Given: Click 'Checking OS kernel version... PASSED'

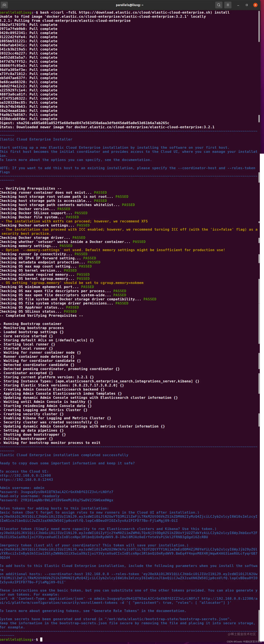Looking at the screenshot, I should (x=38, y=271).
